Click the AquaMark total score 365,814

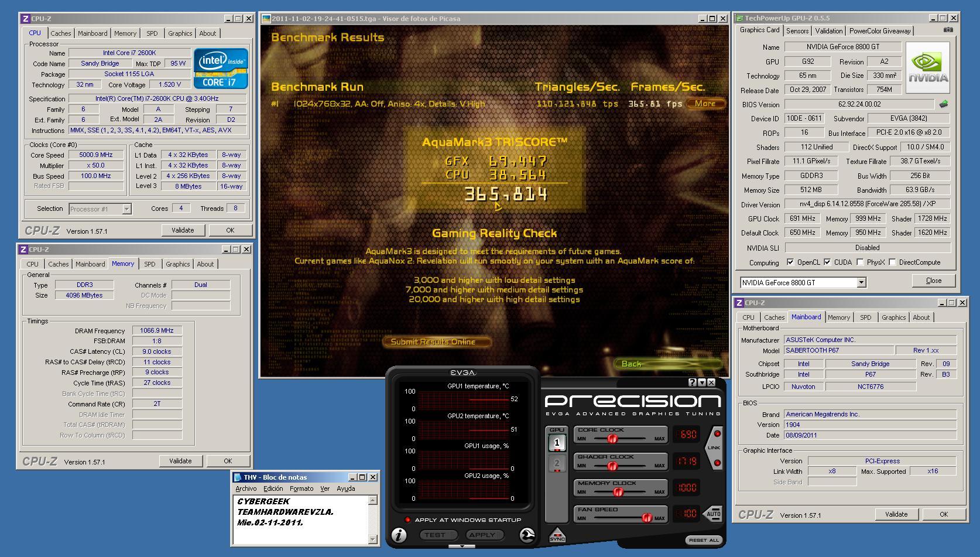(x=506, y=194)
